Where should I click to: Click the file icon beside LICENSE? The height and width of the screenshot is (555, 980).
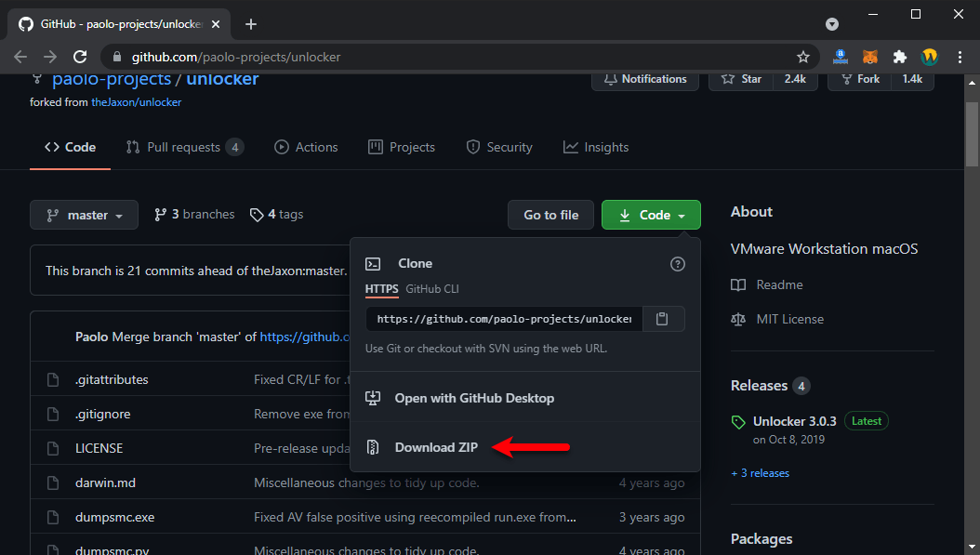pyautogui.click(x=53, y=448)
